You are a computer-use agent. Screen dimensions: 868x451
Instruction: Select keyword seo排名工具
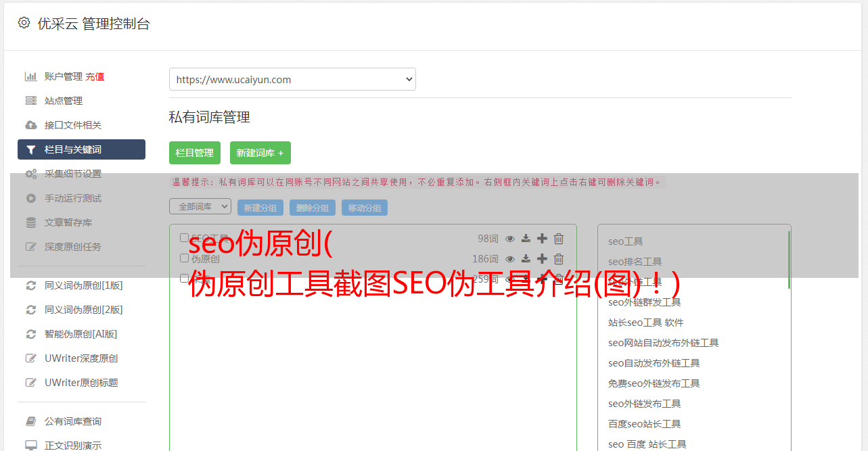click(x=635, y=262)
